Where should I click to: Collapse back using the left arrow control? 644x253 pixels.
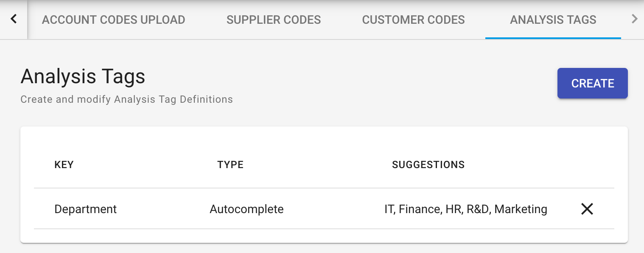pos(13,19)
